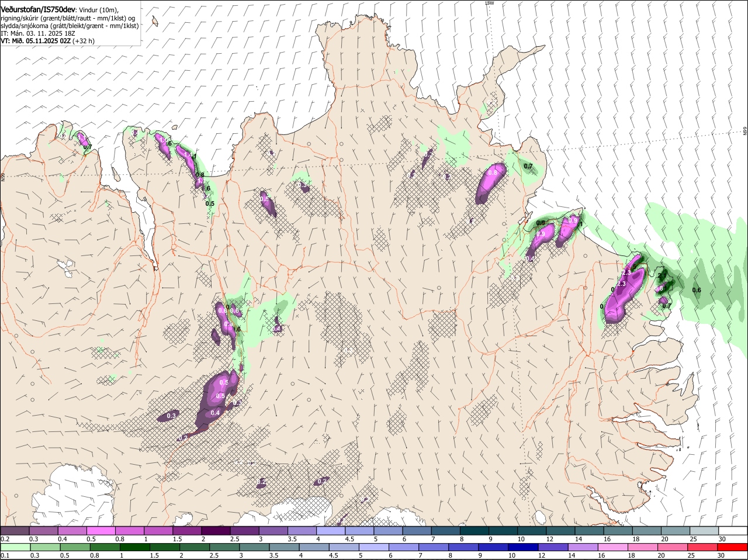Image resolution: width=748 pixels, height=560 pixels.
Task: Click the 0.6 value over the sea to the east
Action: pos(697,290)
